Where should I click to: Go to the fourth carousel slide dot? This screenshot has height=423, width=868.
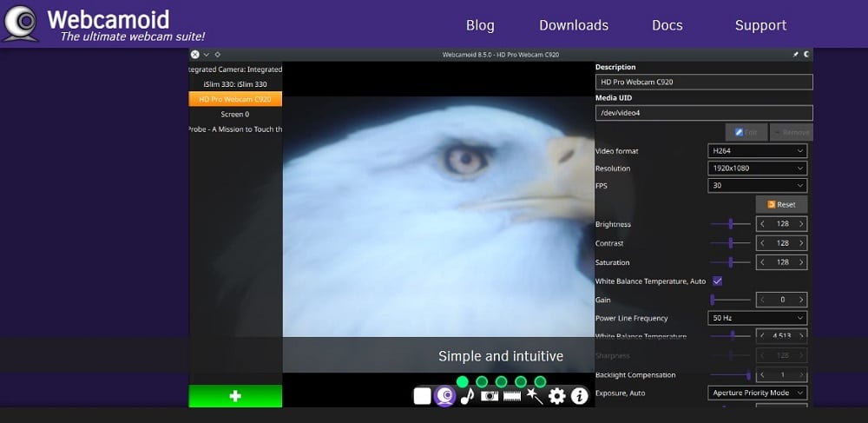521,381
